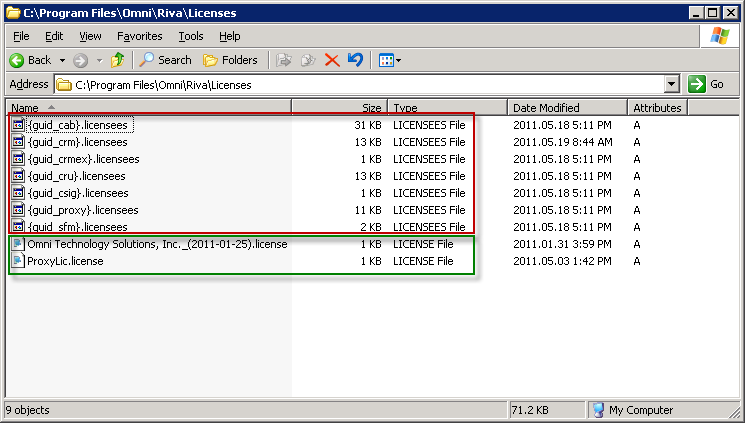Screen dimensions: 745x423
Task: Select the {guid_csig}.licensees file icon
Action: coord(18,193)
